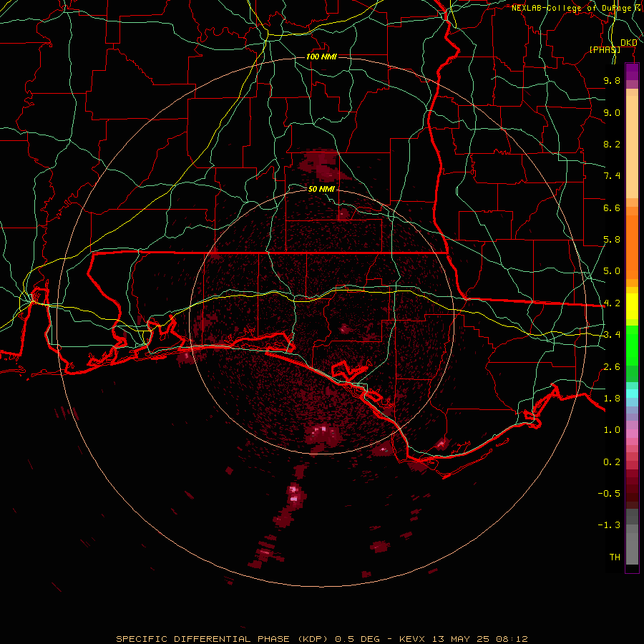Click the 0.2 value on the color scale
The width and height of the screenshot is (644, 644).
coord(612,462)
